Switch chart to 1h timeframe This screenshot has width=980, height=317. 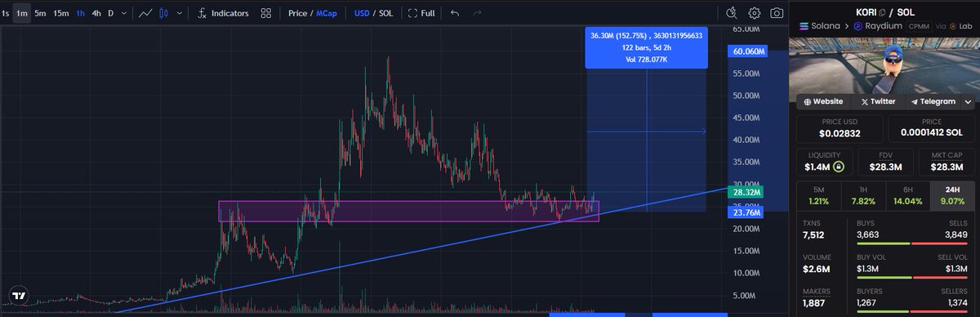[x=80, y=13]
